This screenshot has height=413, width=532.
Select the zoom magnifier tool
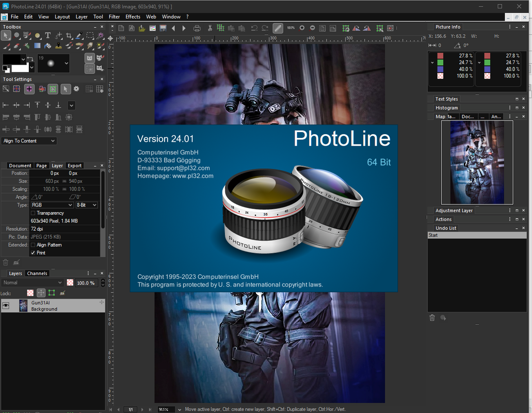coord(17,35)
